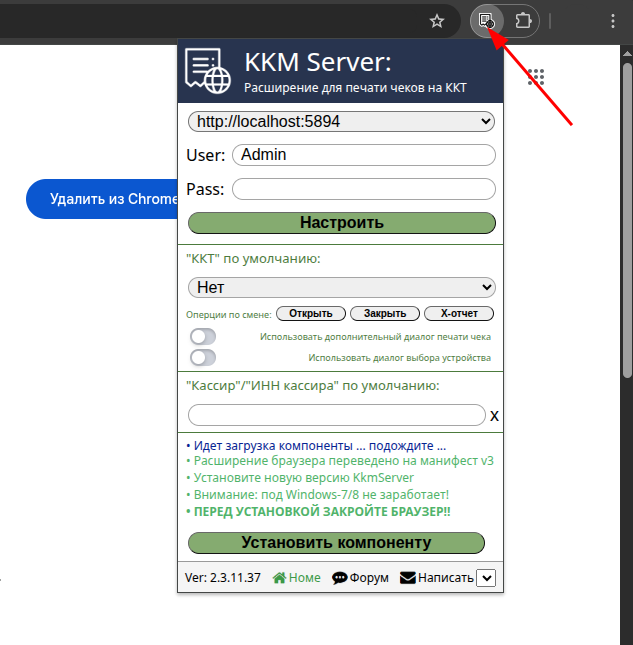Click Открыть to open the shift
The width and height of the screenshot is (633, 645).
311,313
